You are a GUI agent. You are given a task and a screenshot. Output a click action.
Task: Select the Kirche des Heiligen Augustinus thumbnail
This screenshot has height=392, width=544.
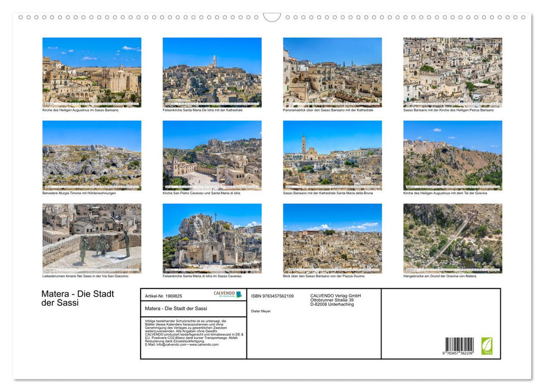91,72
